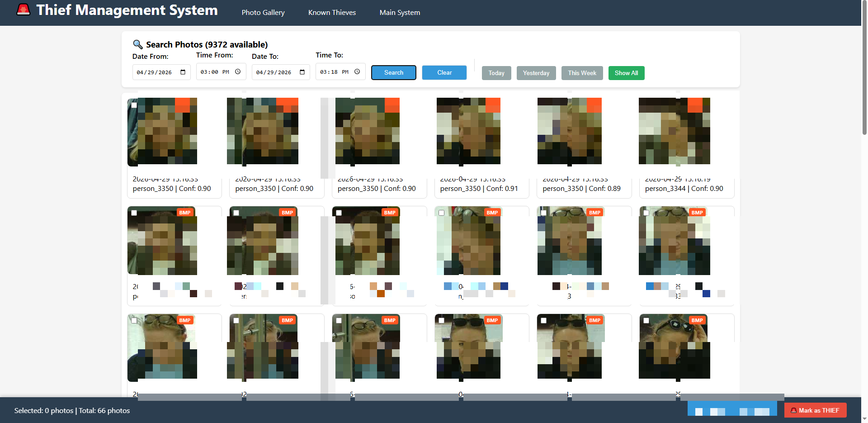This screenshot has height=423, width=868.
Task: Click the green Show All button
Action: [626, 73]
